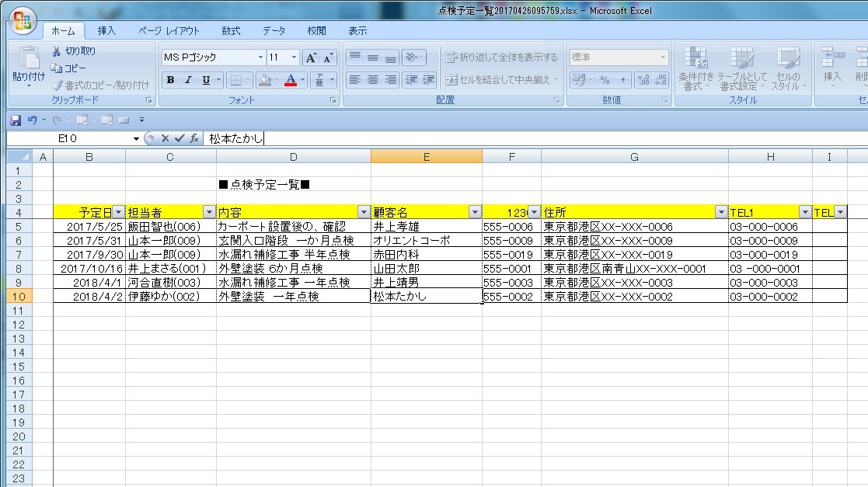Image resolution: width=868 pixels, height=487 pixels.
Task: Open the fill color dropdown arrow
Action: [x=277, y=80]
